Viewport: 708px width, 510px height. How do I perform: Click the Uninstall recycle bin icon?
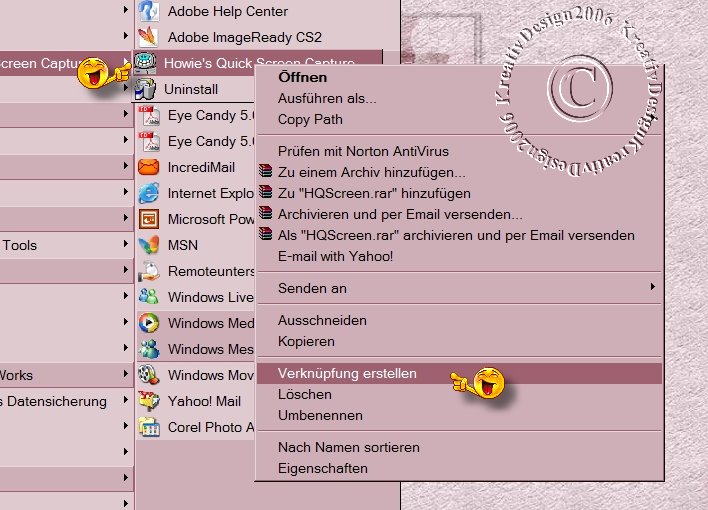click(145, 89)
